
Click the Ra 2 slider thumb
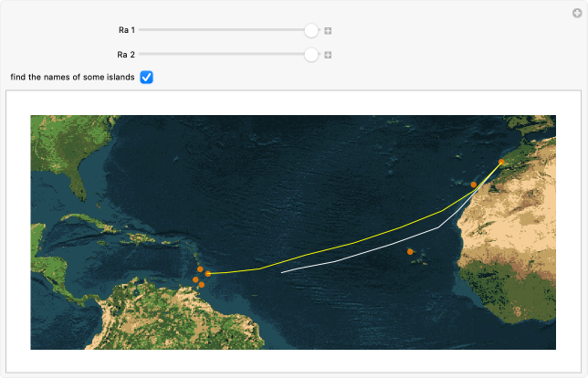311,55
